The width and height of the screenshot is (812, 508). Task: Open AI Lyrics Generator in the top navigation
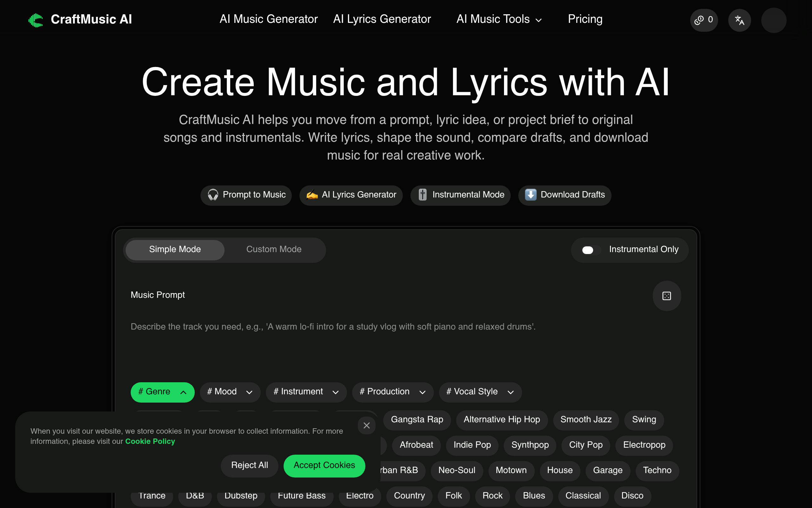(382, 19)
